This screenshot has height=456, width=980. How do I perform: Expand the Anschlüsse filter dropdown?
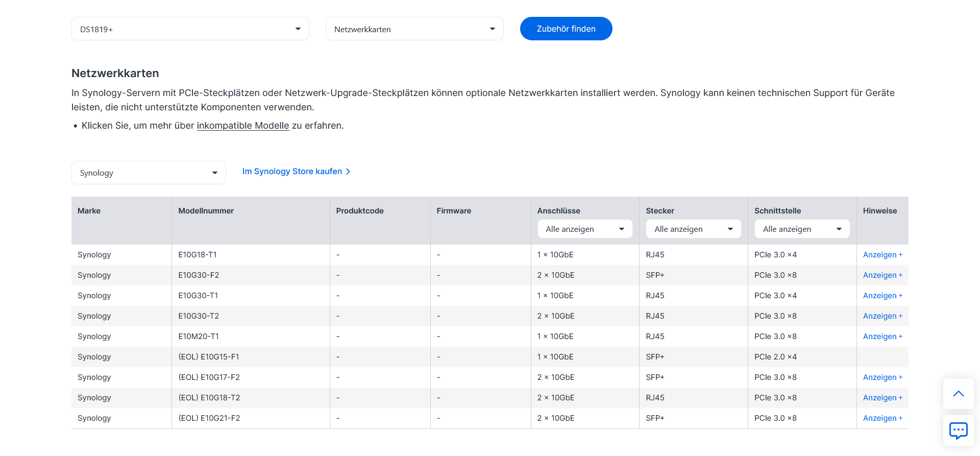coord(584,229)
